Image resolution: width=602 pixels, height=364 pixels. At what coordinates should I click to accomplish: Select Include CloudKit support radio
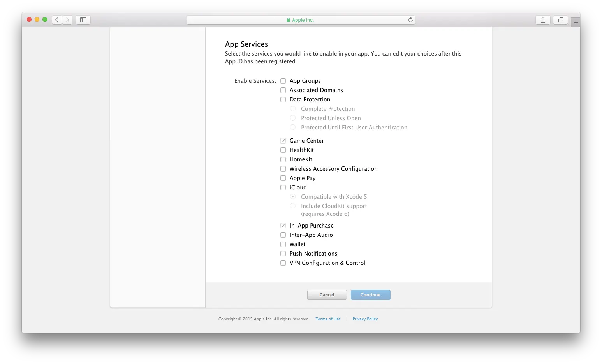(293, 206)
